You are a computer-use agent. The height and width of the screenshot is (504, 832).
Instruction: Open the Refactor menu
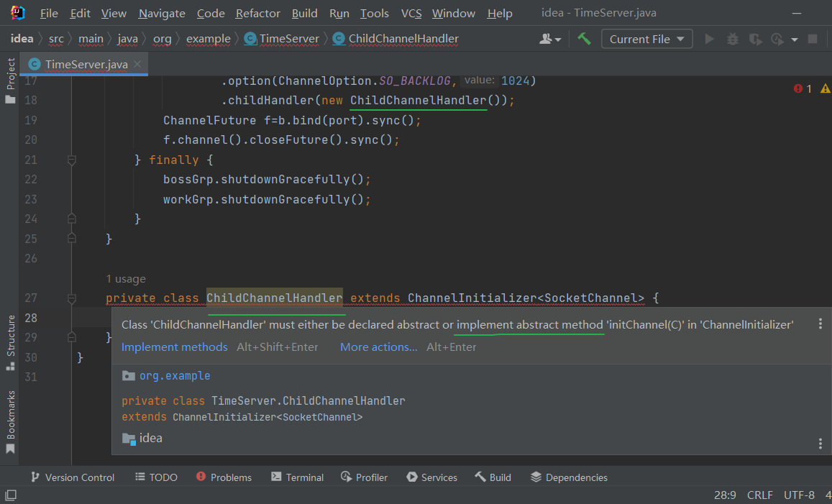point(258,13)
